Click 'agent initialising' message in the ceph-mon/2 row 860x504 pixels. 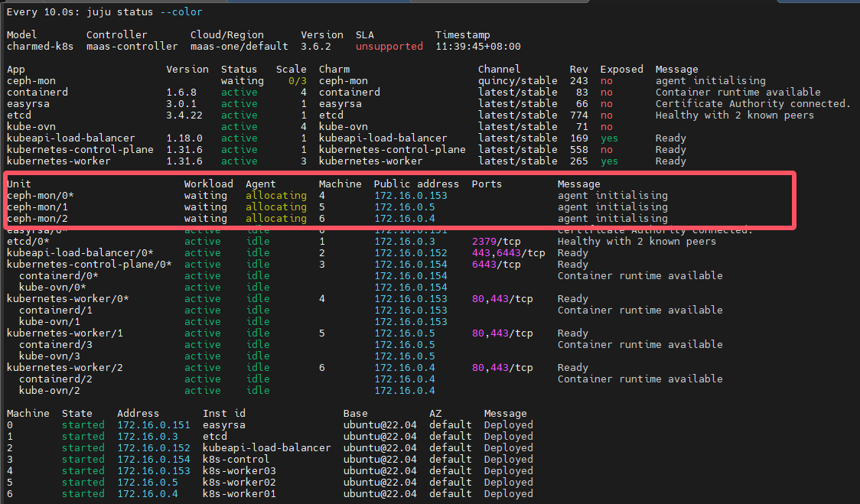[613, 219]
